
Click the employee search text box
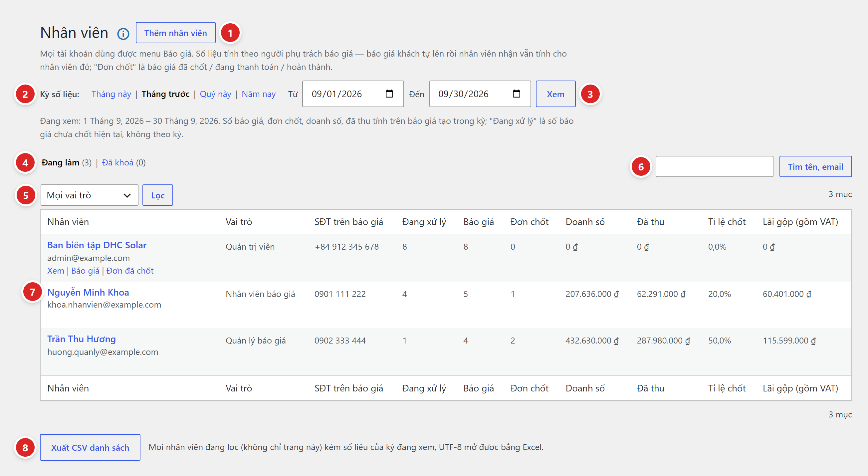point(714,166)
